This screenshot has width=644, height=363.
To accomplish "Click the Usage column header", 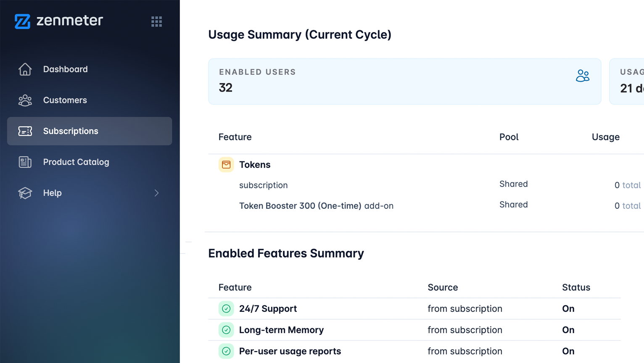I will click(x=606, y=137).
